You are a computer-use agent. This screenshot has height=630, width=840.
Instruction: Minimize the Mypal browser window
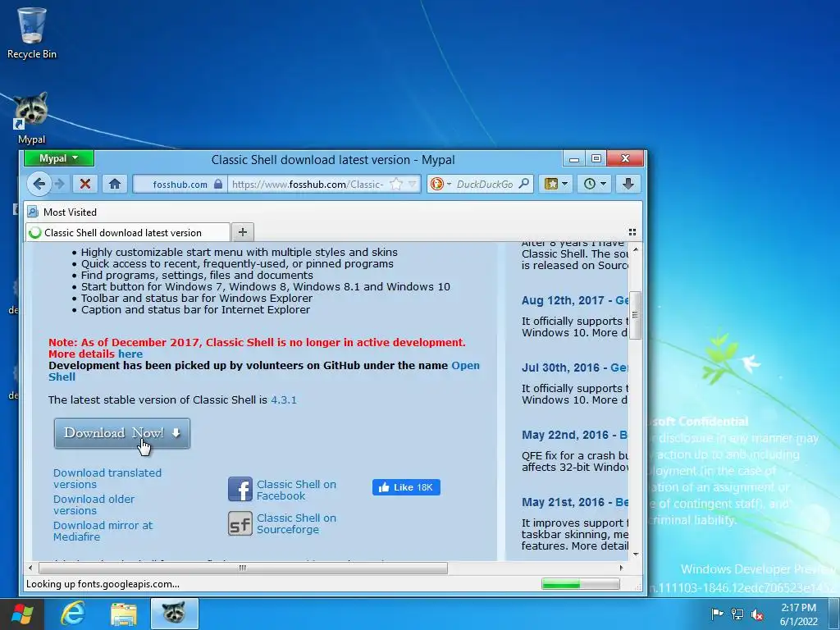[x=574, y=158]
